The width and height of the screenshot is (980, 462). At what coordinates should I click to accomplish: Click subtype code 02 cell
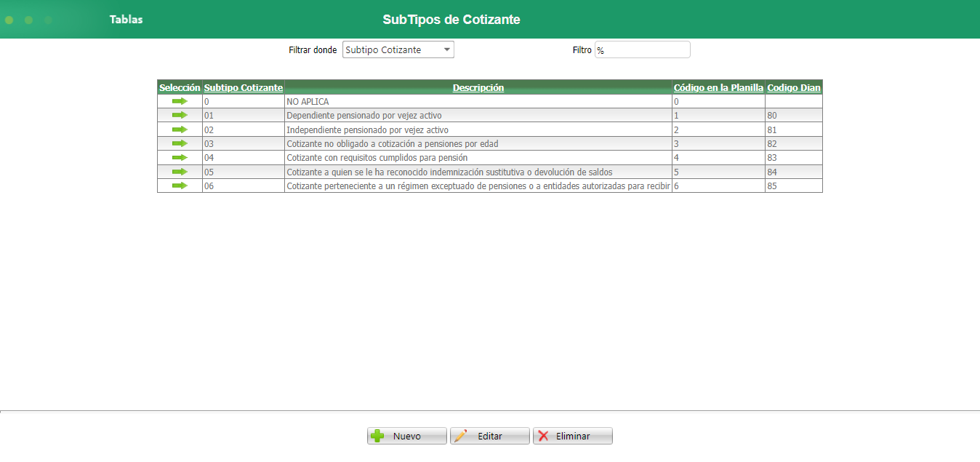(x=244, y=130)
